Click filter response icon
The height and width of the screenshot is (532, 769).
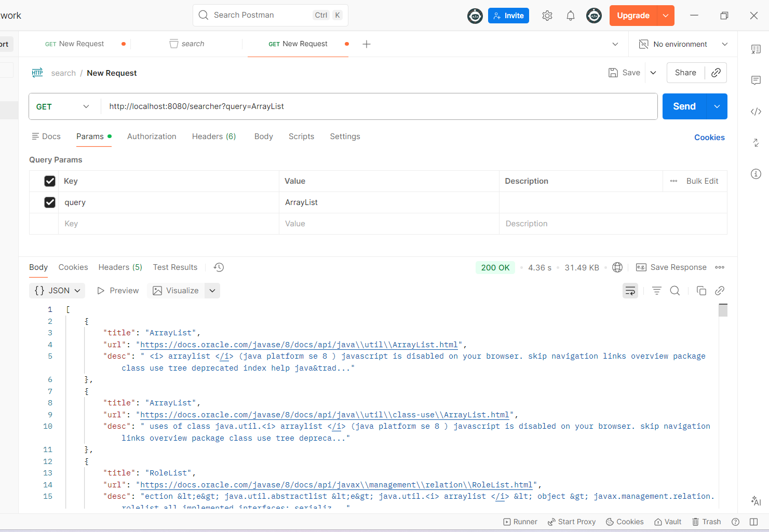coord(657,291)
